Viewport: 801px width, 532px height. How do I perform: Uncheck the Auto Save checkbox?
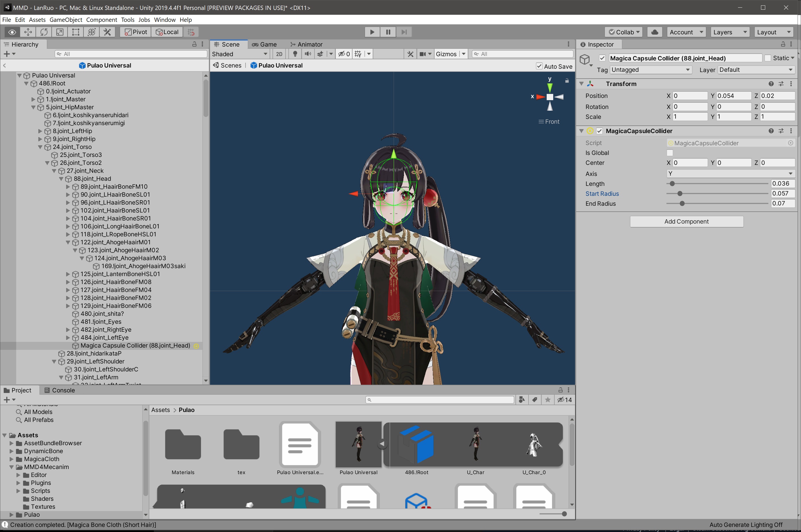(539, 66)
